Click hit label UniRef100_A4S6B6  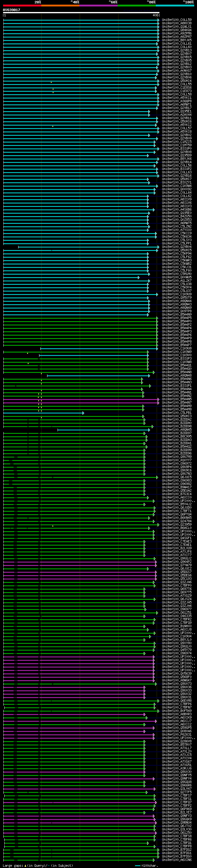(x=177, y=210)
